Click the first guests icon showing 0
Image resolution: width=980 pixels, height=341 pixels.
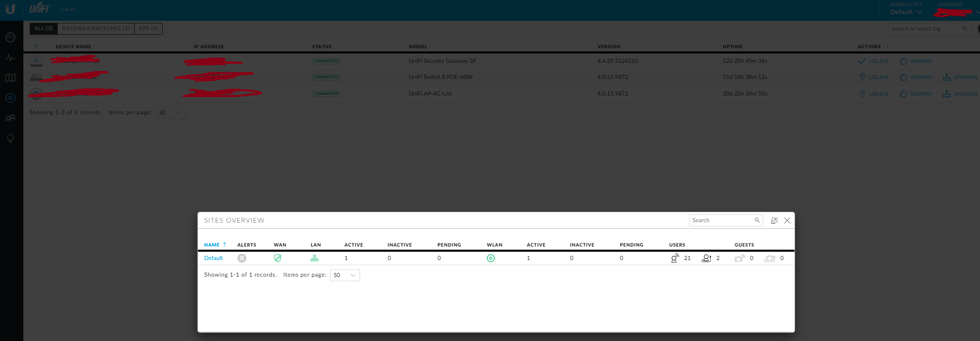pyautogui.click(x=739, y=258)
